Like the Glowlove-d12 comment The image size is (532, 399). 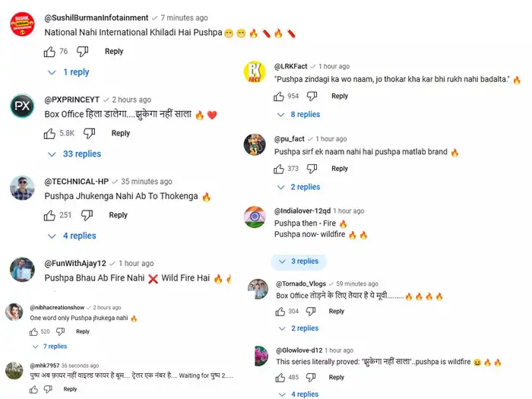[x=279, y=377]
